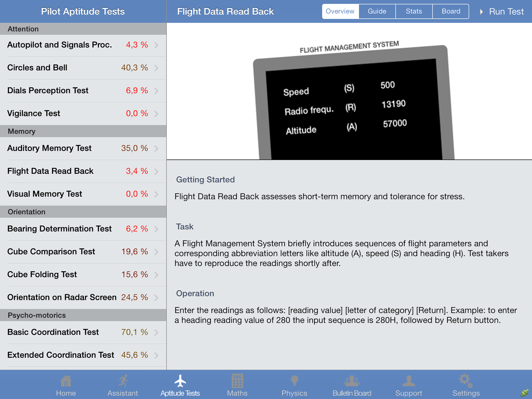Open the Assistant running figure icon
Screen dimensions: 532x399
(x=123, y=381)
